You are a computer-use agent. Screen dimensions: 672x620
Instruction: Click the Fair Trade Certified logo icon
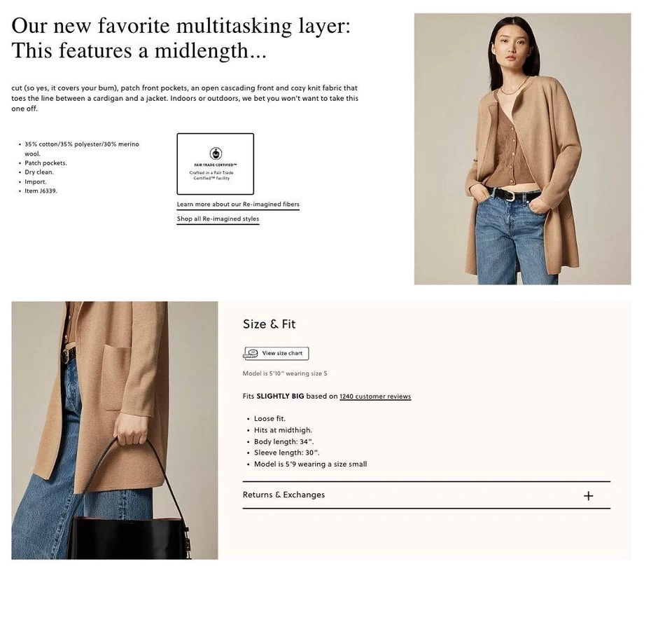point(216,153)
